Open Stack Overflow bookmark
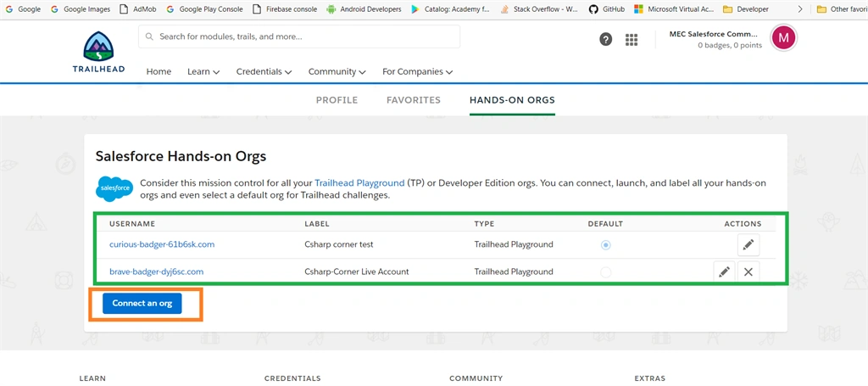The width and height of the screenshot is (868, 386). (x=539, y=8)
